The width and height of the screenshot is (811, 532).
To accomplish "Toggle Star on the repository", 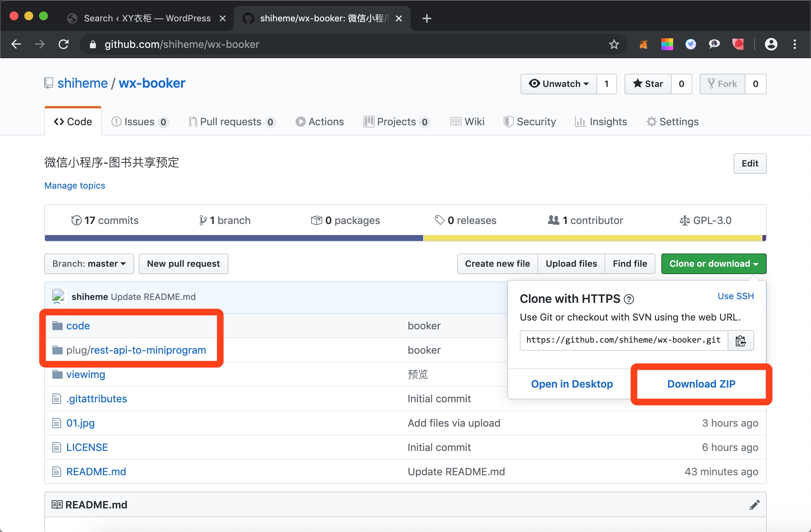I will click(648, 84).
